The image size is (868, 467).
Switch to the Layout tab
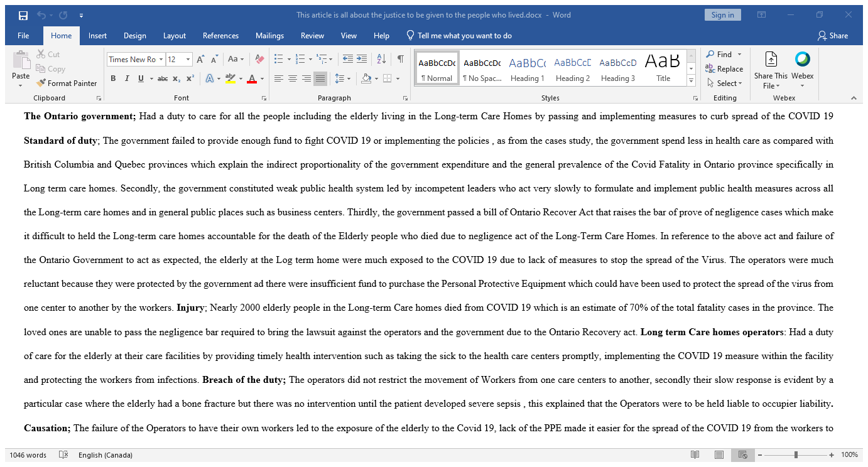pyautogui.click(x=175, y=36)
